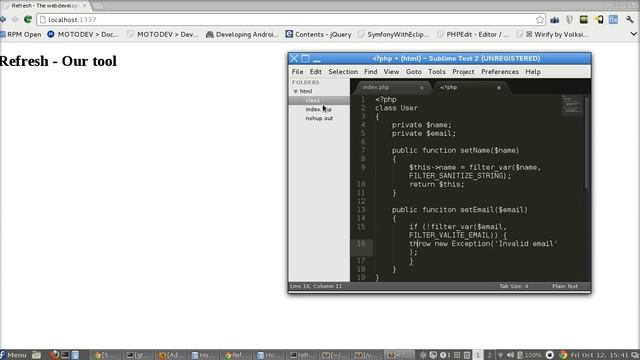Switch to the refr... terminal taskbar window
640x360 pixels.
[x=302, y=355]
